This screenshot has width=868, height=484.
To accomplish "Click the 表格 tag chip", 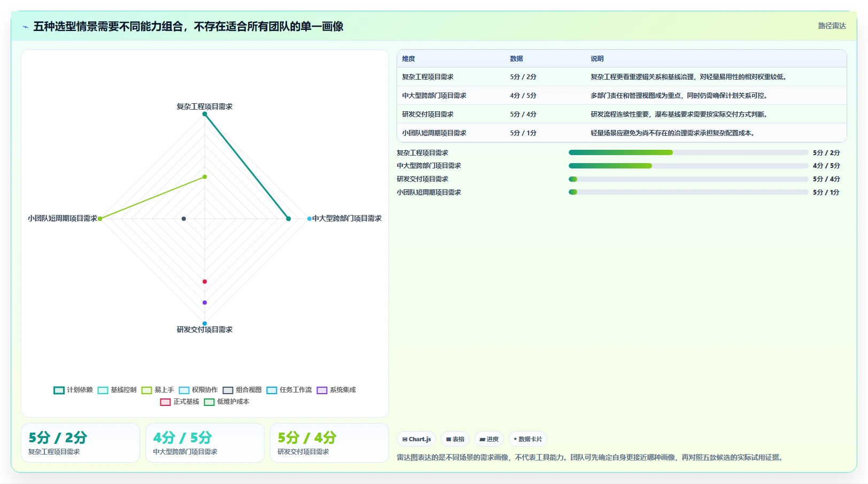I will [x=455, y=439].
